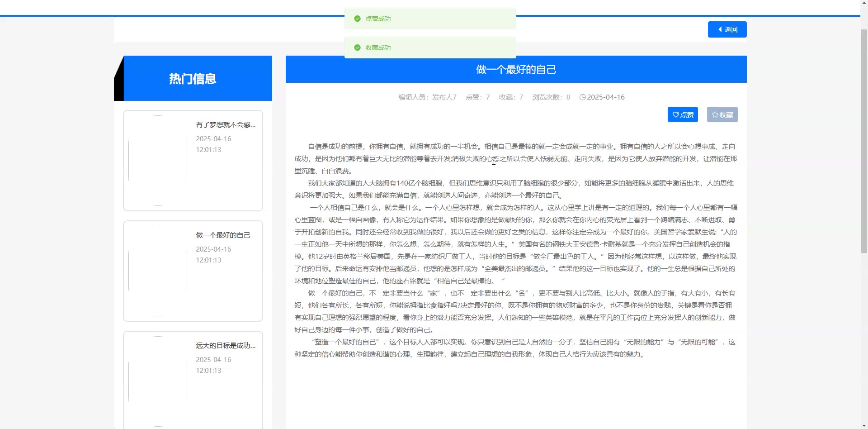Select 做一个最好的自己 title in hot list
The width and height of the screenshot is (868, 429).
pyautogui.click(x=223, y=235)
